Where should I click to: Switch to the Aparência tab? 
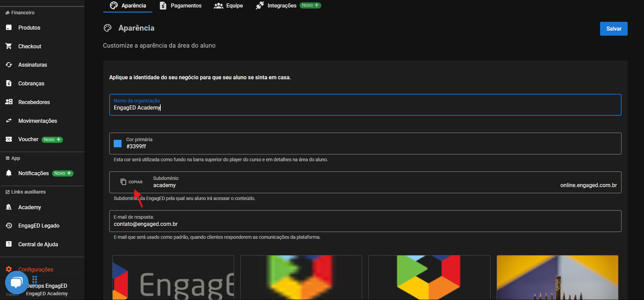128,6
